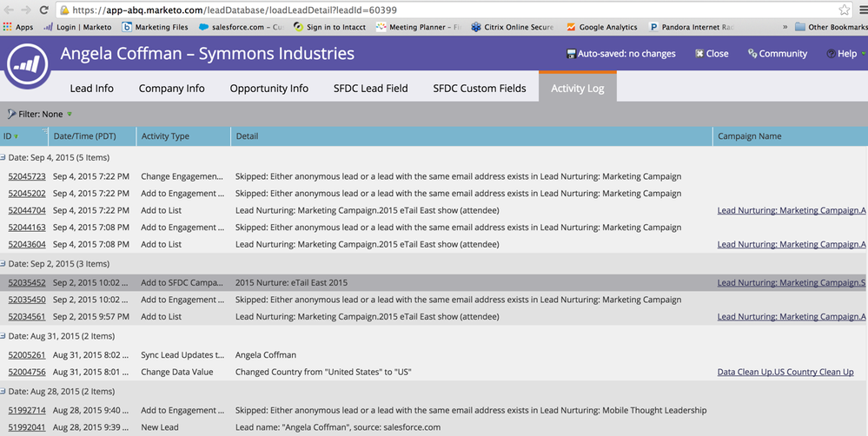Viewport: 868px width, 436px height.
Task: Open the Google Analytics bookmark
Action: [602, 27]
